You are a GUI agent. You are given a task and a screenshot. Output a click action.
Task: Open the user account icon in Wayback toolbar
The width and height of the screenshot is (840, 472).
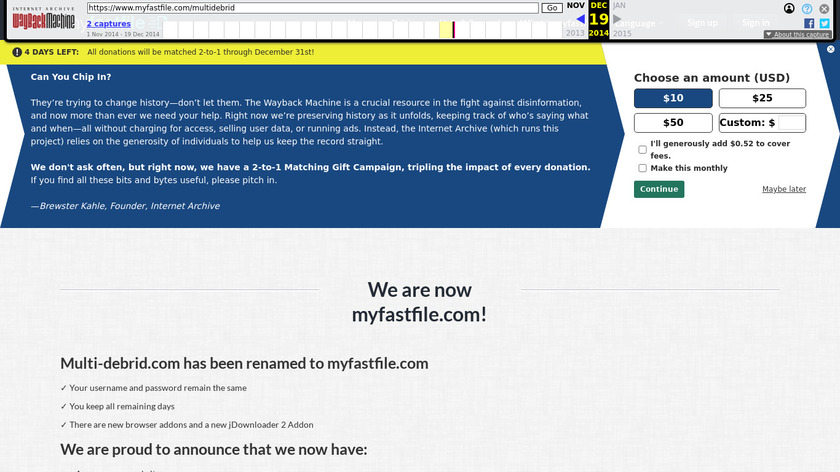coord(789,8)
